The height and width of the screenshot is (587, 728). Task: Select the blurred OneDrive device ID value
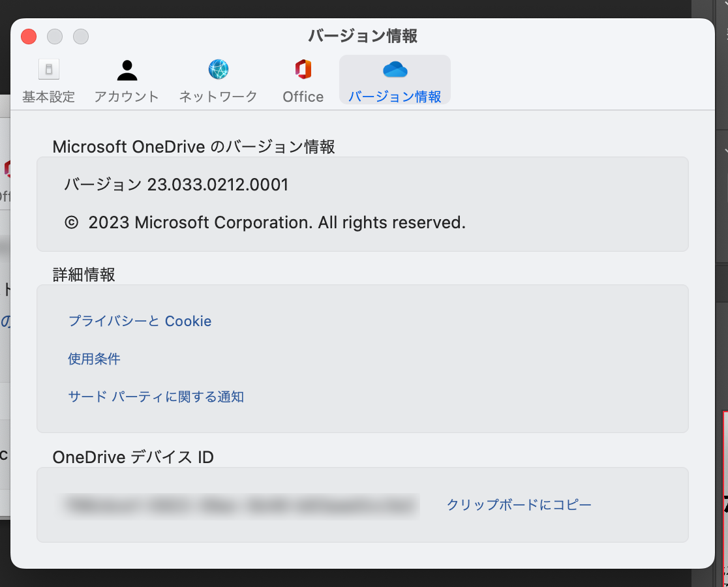coord(241,505)
